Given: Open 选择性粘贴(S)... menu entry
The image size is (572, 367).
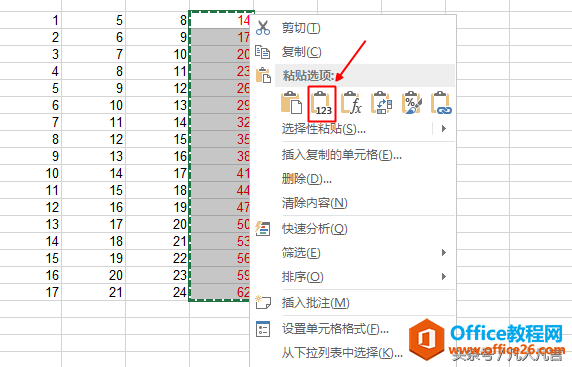Looking at the screenshot, I should pyautogui.click(x=324, y=128).
